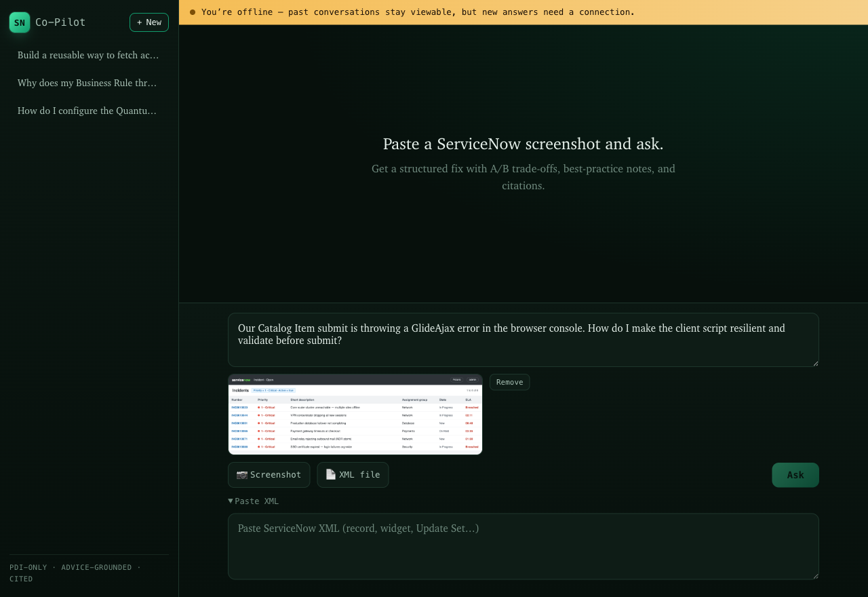868x597 pixels.
Task: Open 'Why does my Business Rule' conversation
Action: tap(89, 83)
